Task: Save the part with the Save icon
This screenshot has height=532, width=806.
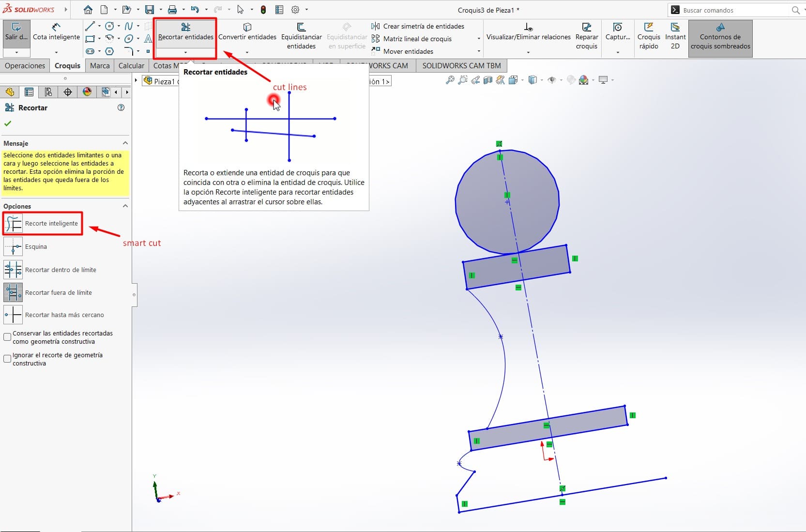Action: point(149,10)
